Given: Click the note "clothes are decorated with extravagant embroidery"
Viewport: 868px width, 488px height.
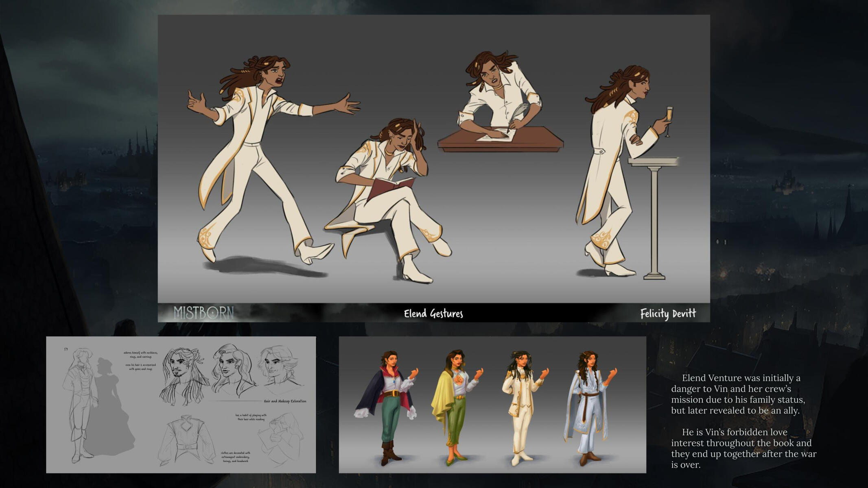Looking at the screenshot, I should click(x=236, y=457).
